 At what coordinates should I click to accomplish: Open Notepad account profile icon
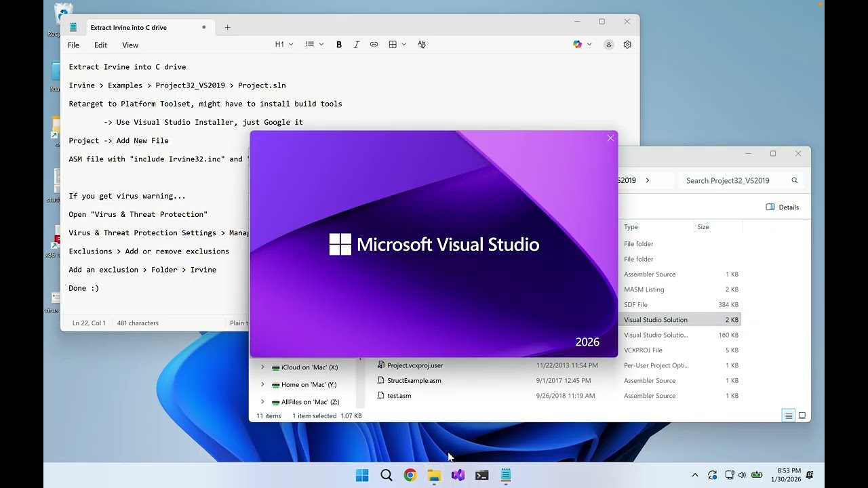coord(609,45)
